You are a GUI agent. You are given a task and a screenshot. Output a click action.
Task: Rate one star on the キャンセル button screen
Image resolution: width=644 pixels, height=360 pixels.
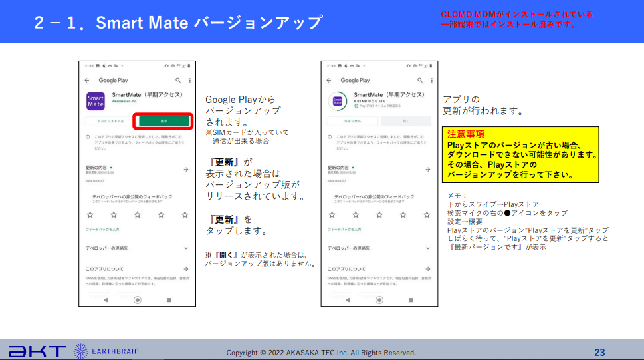[x=332, y=215]
